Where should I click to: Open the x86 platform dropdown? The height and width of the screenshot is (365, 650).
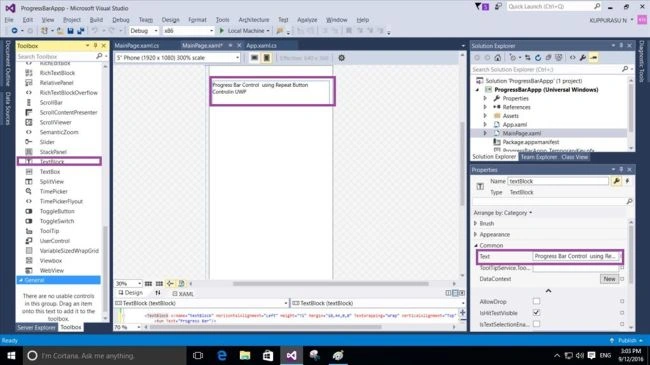[x=188, y=31]
